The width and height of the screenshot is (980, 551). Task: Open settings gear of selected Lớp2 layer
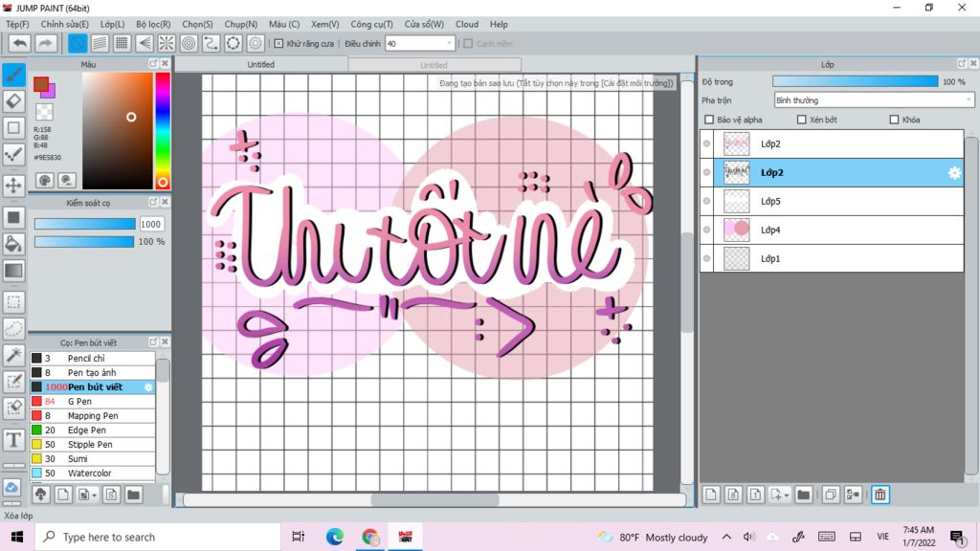click(953, 173)
